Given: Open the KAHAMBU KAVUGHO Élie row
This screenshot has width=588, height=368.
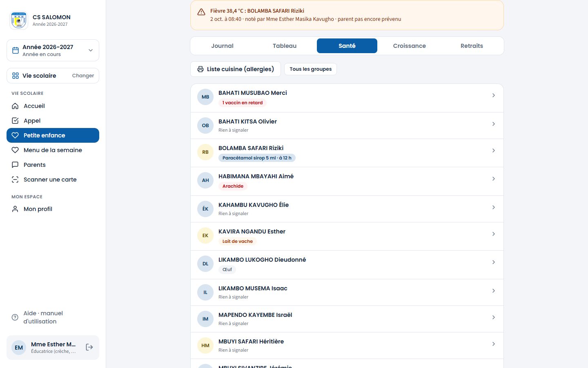Looking at the screenshot, I should click(x=347, y=209).
